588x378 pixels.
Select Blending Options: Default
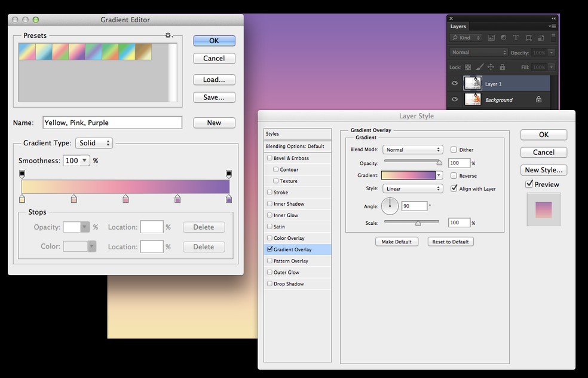(x=298, y=147)
